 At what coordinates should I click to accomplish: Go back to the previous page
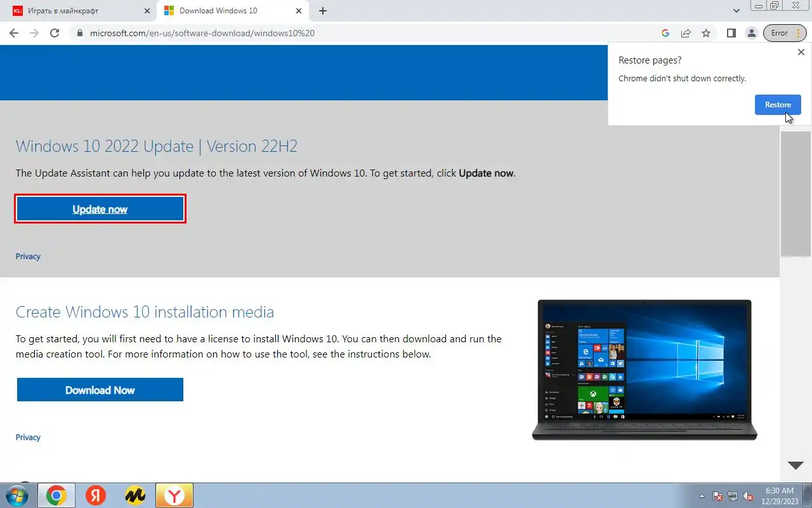tap(13, 33)
